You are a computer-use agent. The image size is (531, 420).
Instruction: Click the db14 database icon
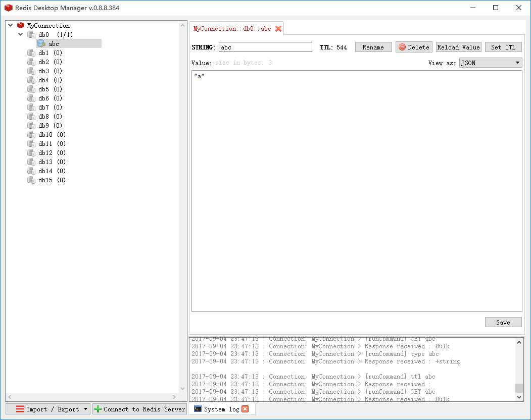click(x=31, y=171)
